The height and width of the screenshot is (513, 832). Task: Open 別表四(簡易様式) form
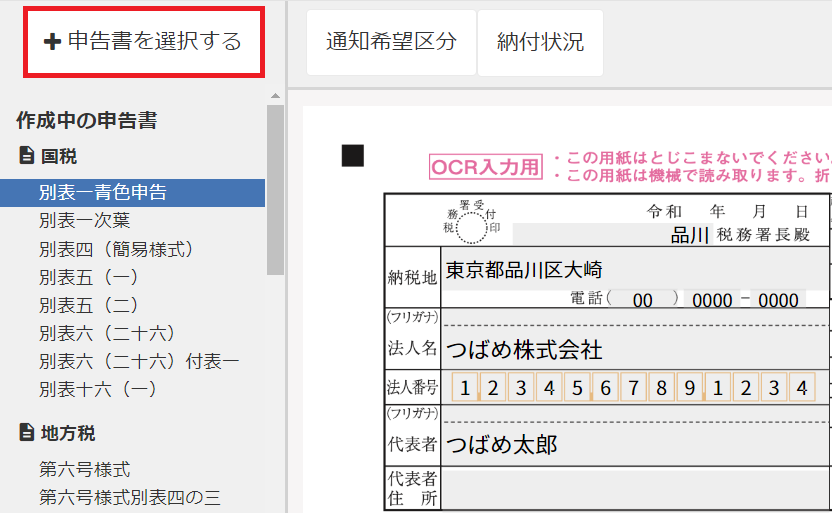click(116, 249)
